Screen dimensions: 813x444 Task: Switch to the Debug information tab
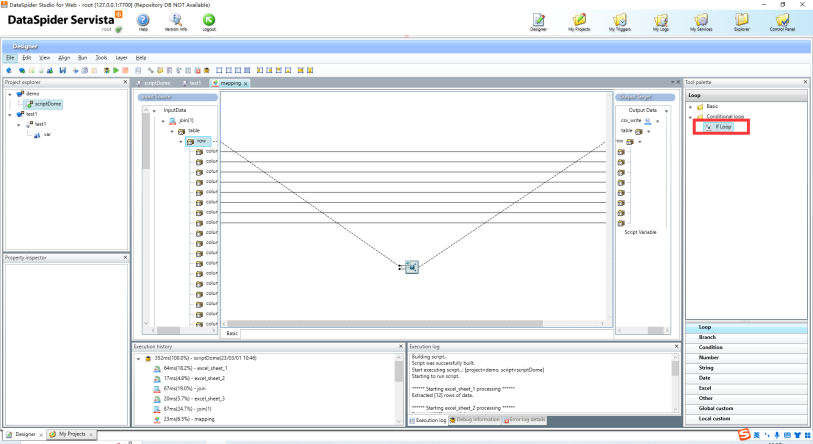tap(474, 420)
